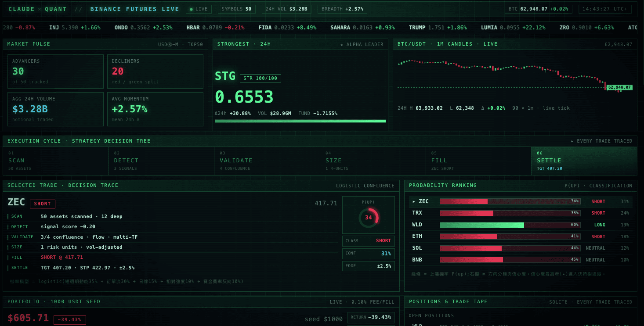644x326 pixels.
Task: Click the SAHARA ticker entry
Action: click(x=362, y=28)
